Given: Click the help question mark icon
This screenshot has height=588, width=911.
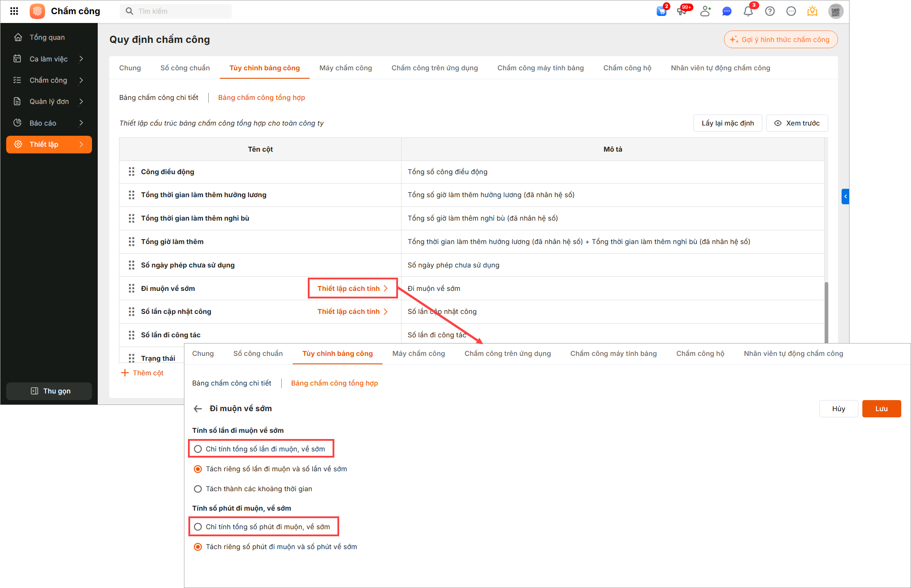Looking at the screenshot, I should (x=770, y=11).
